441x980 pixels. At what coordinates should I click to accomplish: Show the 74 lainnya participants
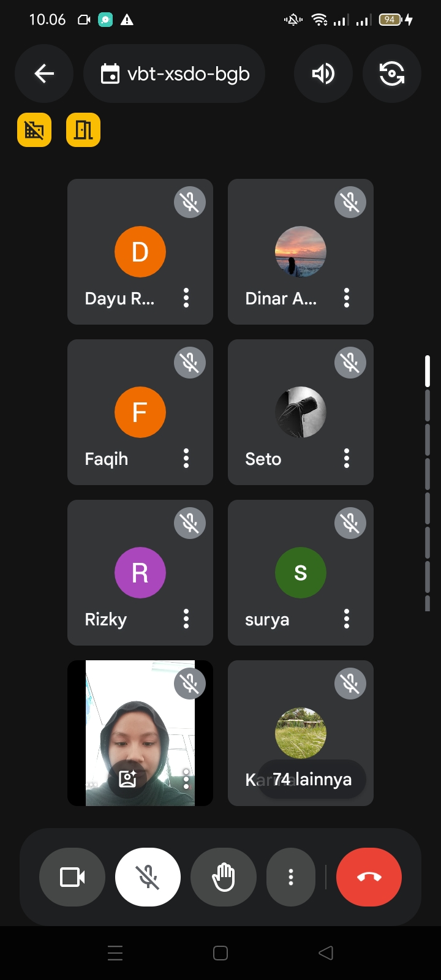pyautogui.click(x=312, y=779)
